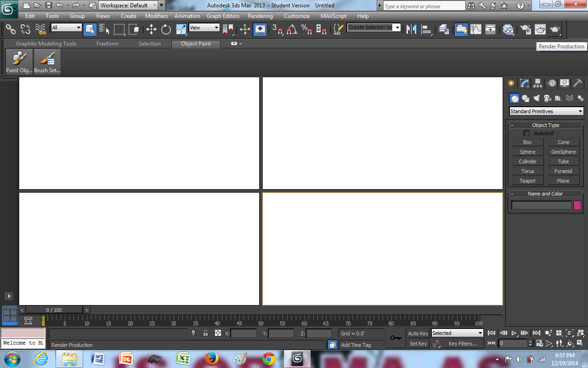Activate Bind to Space Warp tool
Screen dimensions: 588x368
click(x=41, y=29)
